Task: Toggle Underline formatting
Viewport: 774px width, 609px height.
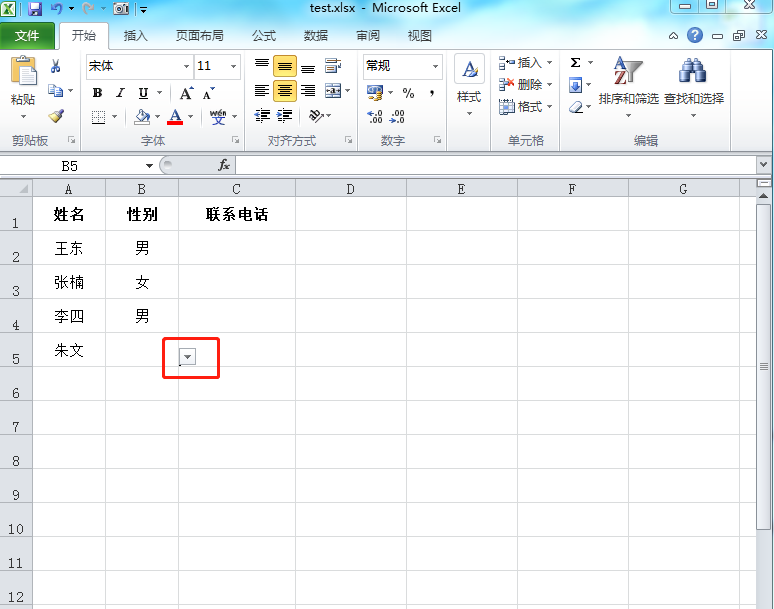Action: [143, 93]
